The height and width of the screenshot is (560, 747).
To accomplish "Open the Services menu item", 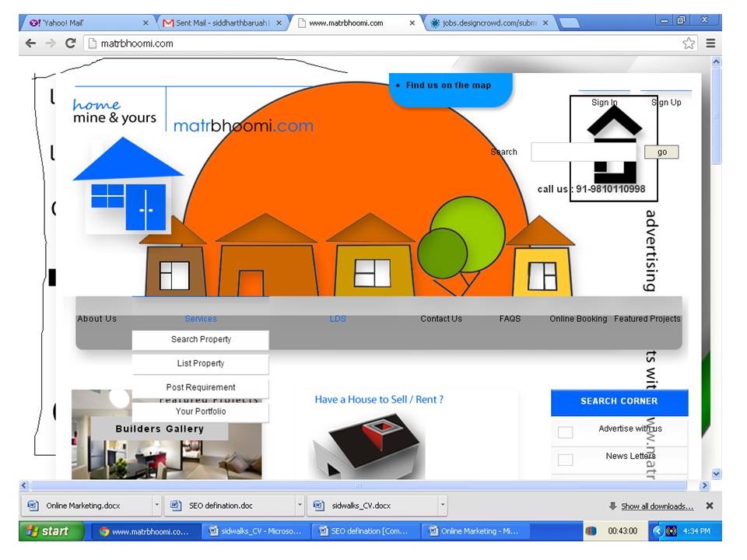I will (201, 319).
